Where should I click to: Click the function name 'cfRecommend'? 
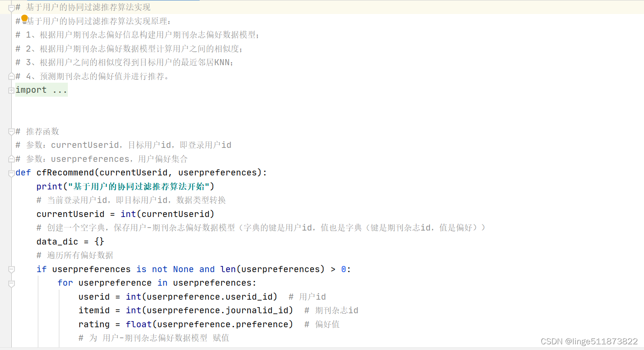coord(65,173)
